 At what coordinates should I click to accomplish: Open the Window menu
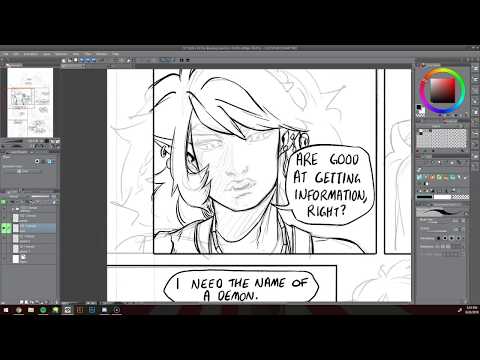102,54
